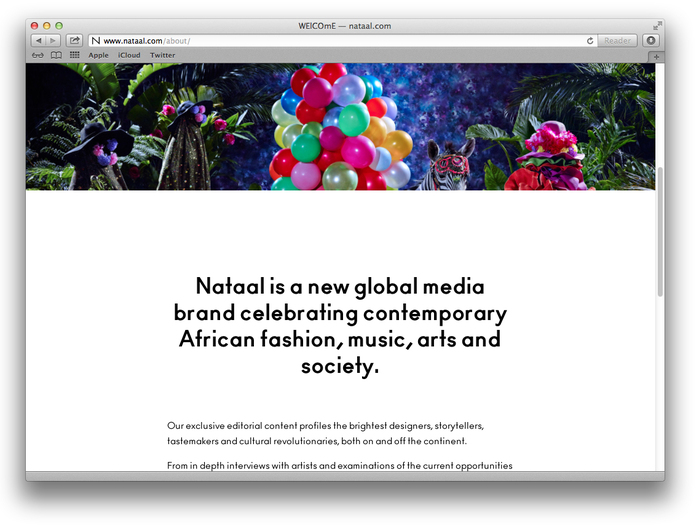Open Reading List glasses icon
Viewport: 699px width, 532px height.
[x=38, y=55]
